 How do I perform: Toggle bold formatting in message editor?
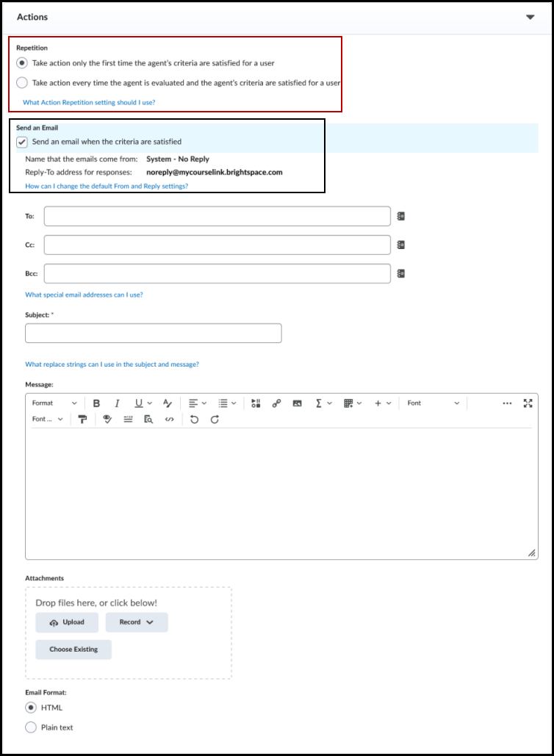96,403
